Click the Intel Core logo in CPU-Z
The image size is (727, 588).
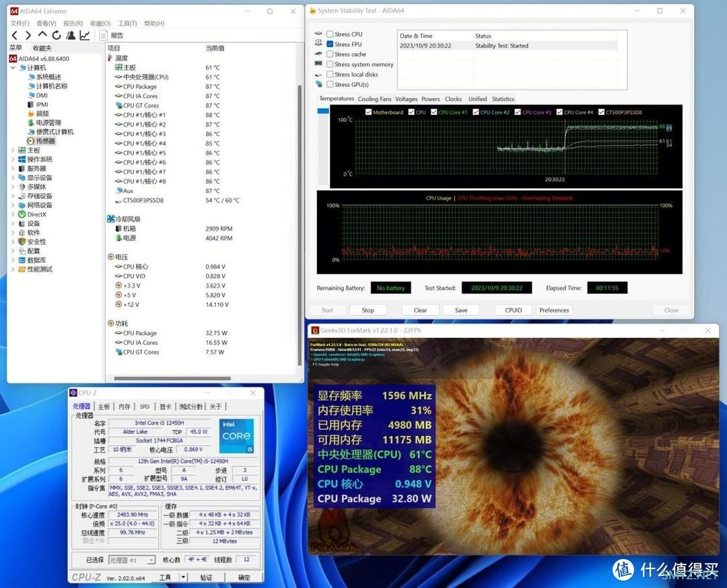pos(236,436)
